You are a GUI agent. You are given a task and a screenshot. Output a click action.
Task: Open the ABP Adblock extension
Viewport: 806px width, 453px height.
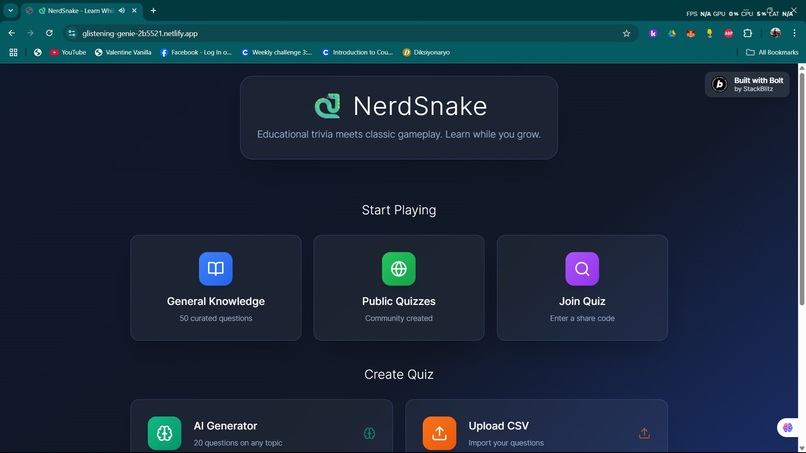tap(728, 33)
